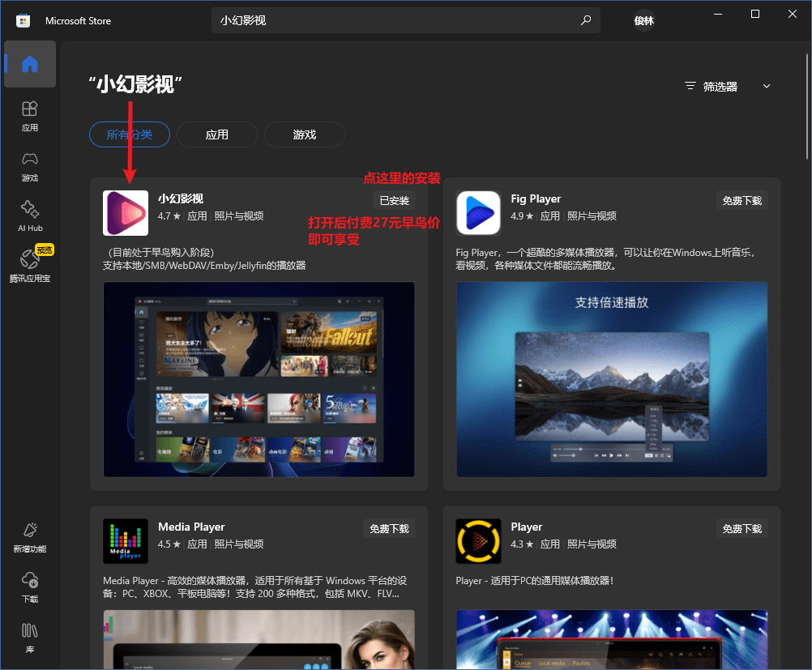Image resolution: width=812 pixels, height=670 pixels.
Task: Expand the 筛选器 filter dropdown
Action: (728, 86)
